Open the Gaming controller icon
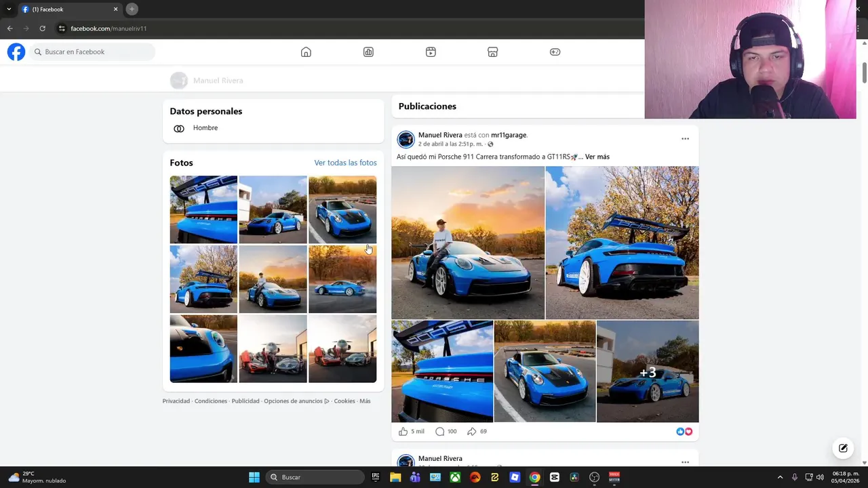This screenshot has height=488, width=868. [555, 52]
